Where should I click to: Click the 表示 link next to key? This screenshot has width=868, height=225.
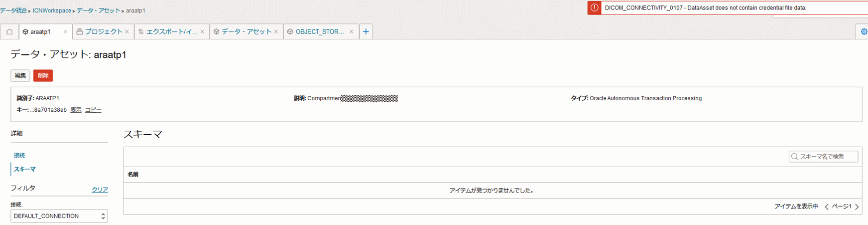pyautogui.click(x=76, y=110)
